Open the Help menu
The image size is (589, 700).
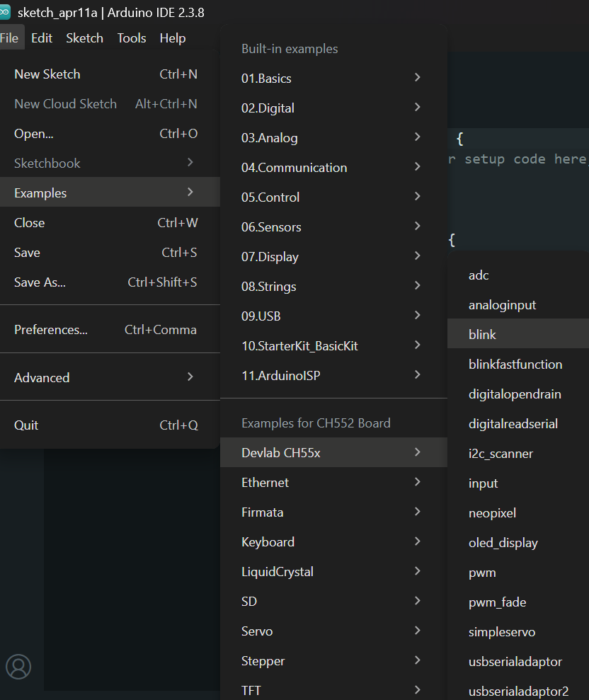(x=172, y=38)
